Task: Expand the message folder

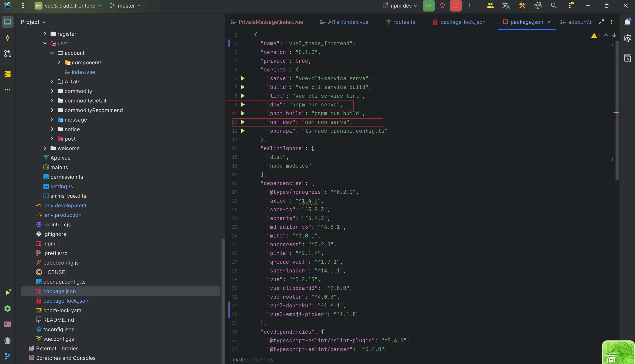Action: [52, 120]
